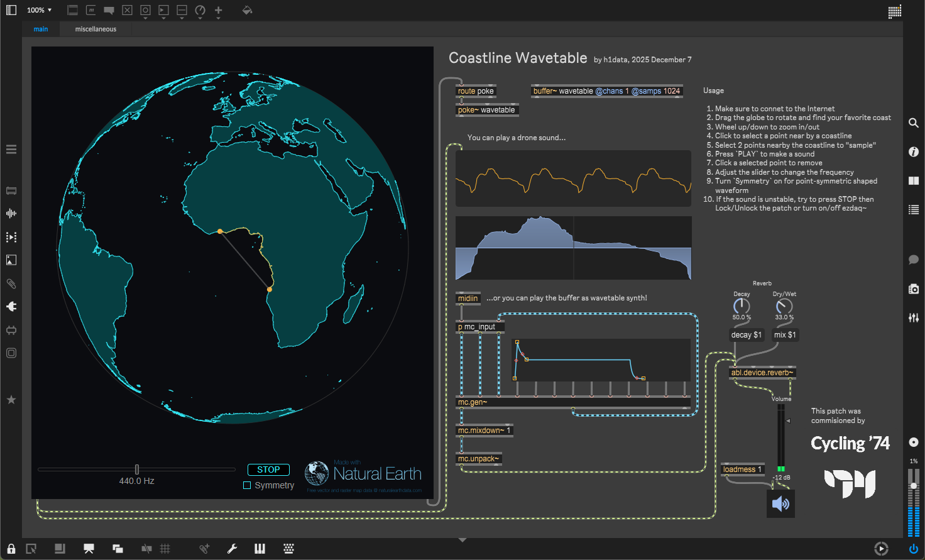925x560 pixels.
Task: Click the piano keyboard icon in bottom toolbar
Action: point(260,549)
